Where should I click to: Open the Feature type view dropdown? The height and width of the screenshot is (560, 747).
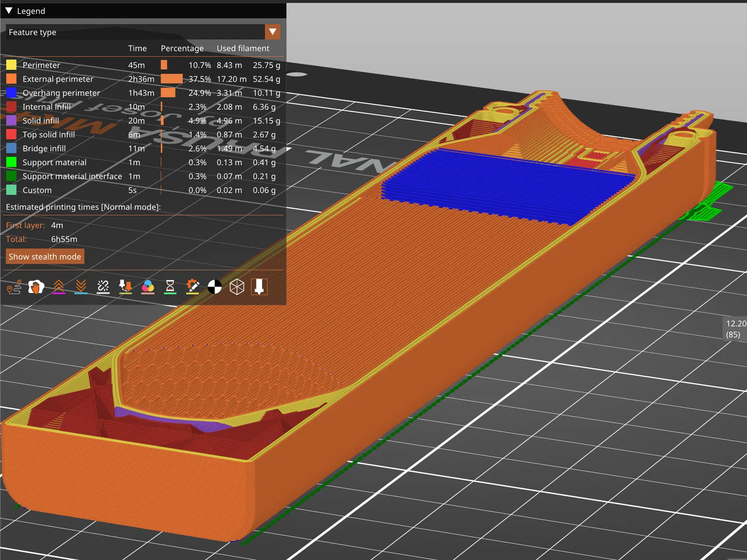[x=272, y=32]
